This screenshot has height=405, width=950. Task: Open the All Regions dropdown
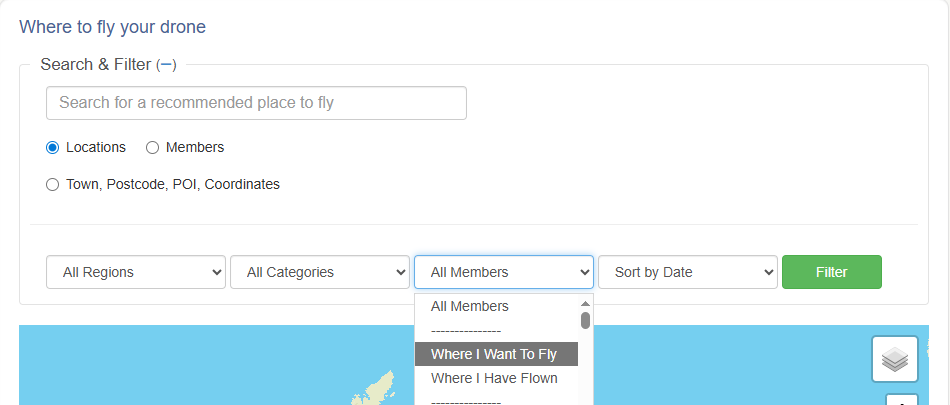coord(136,272)
